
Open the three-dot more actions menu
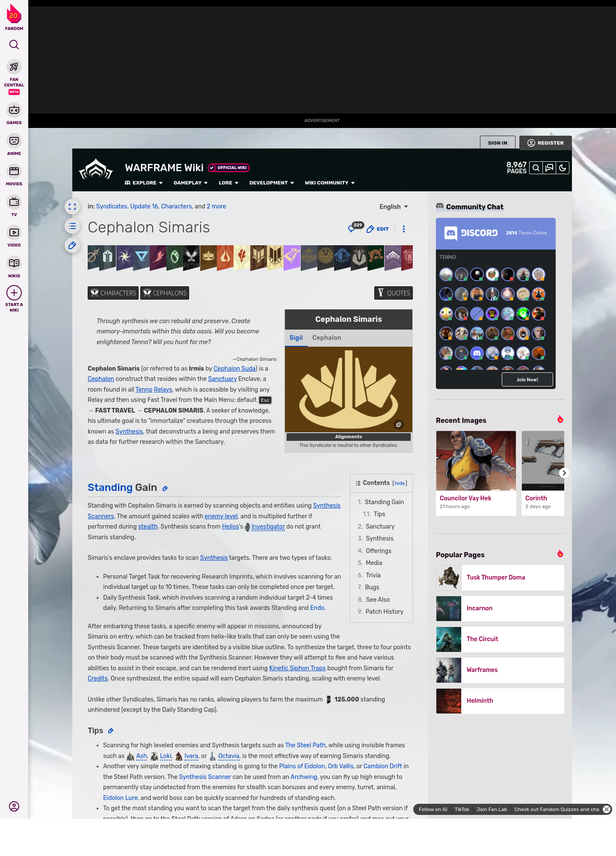coord(404,229)
